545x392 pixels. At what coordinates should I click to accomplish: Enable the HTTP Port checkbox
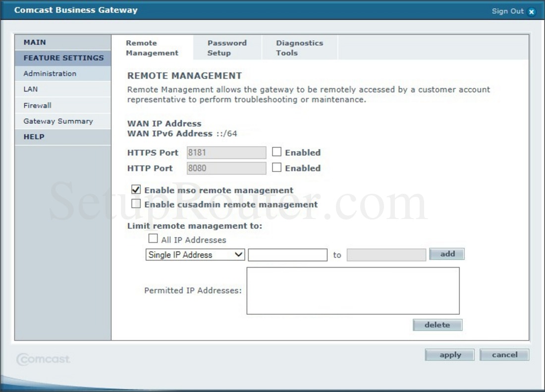(x=277, y=168)
